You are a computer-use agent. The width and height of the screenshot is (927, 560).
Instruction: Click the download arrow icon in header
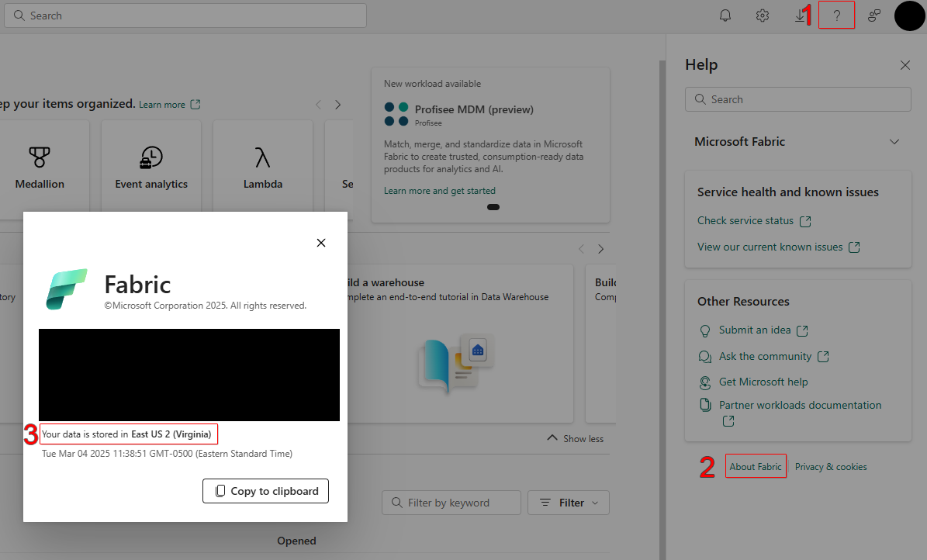tap(799, 16)
